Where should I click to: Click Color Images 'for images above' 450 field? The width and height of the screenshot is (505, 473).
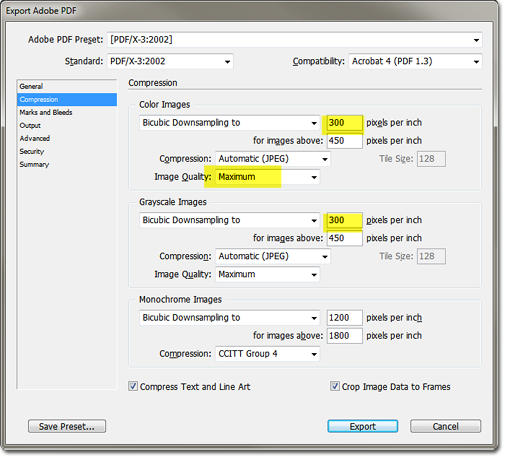click(x=344, y=141)
